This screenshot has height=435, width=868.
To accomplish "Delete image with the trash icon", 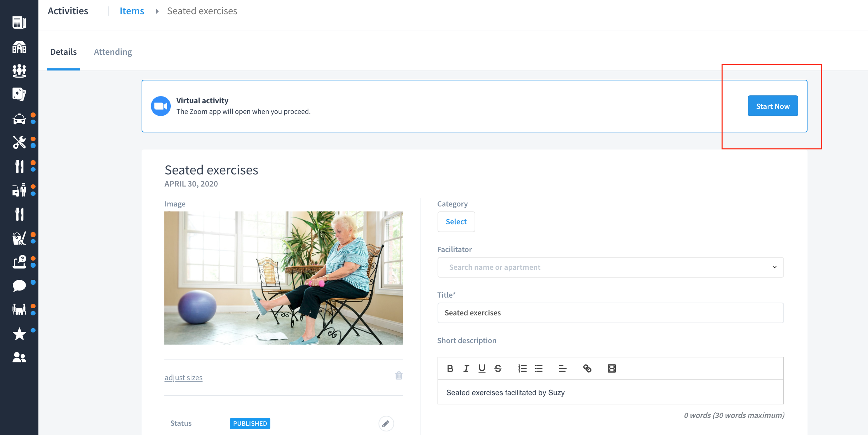I will (399, 376).
